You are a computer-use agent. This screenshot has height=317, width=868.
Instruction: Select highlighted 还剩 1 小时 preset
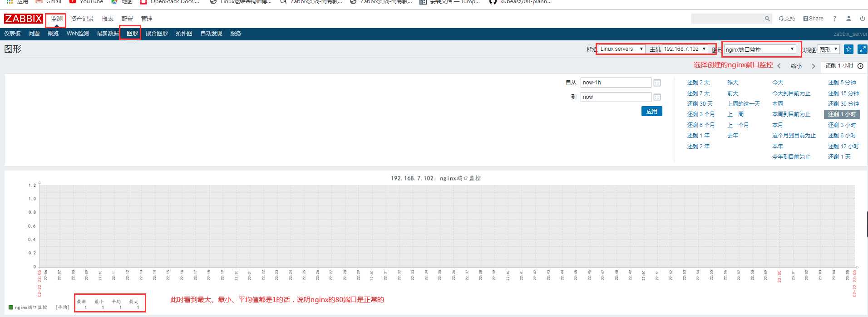coord(842,114)
